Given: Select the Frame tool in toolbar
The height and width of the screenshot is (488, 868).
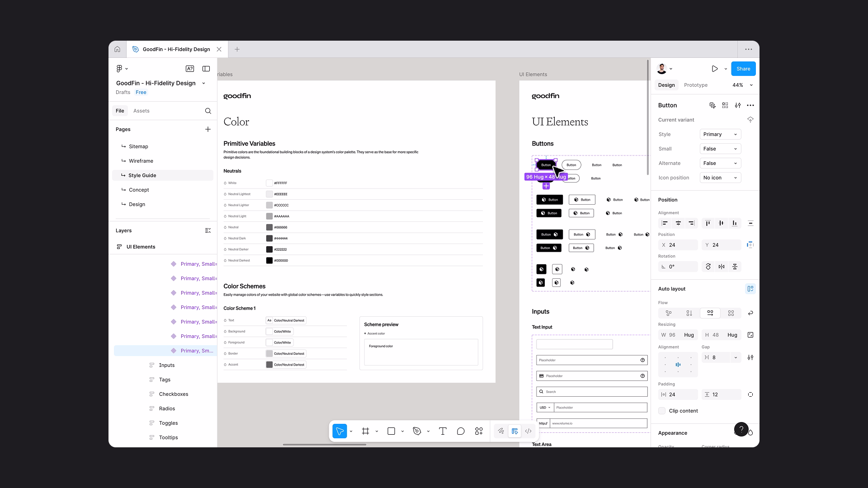Looking at the screenshot, I should (x=365, y=432).
